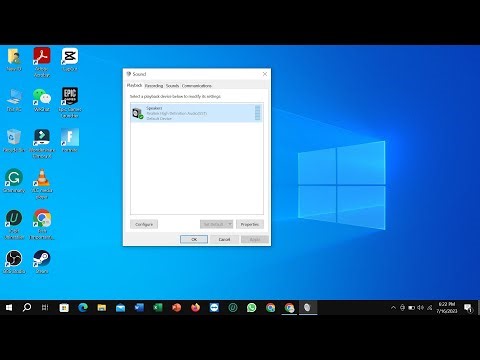The width and height of the screenshot is (480, 360).
Task: Open taskbar Search
Action: click(27, 307)
